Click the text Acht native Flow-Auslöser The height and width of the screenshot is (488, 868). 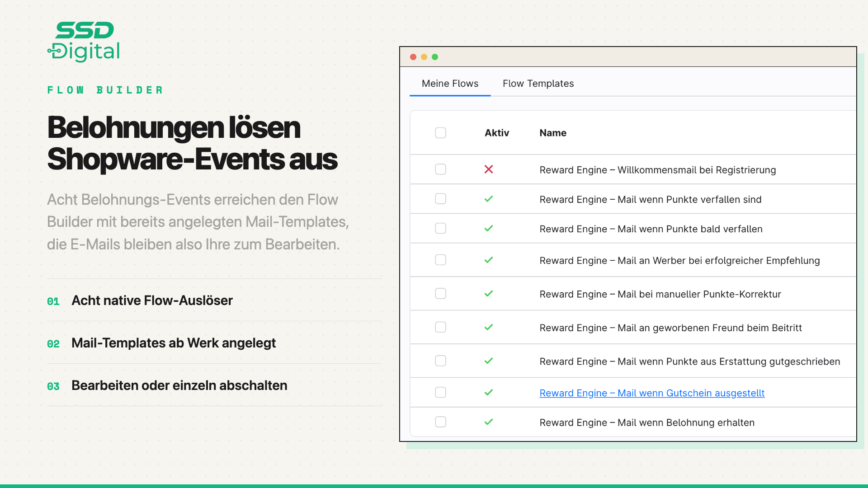(x=152, y=300)
